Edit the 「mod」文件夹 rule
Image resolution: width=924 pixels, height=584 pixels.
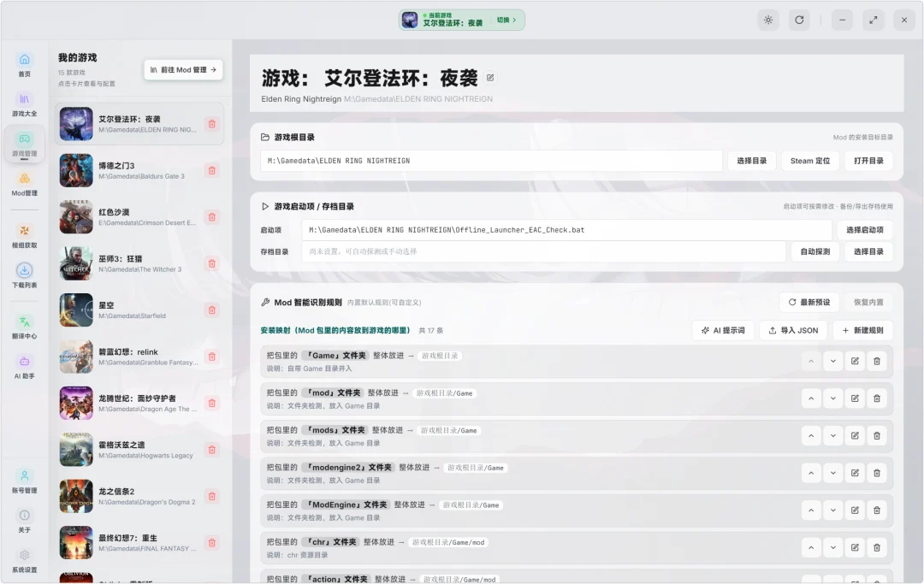point(855,398)
